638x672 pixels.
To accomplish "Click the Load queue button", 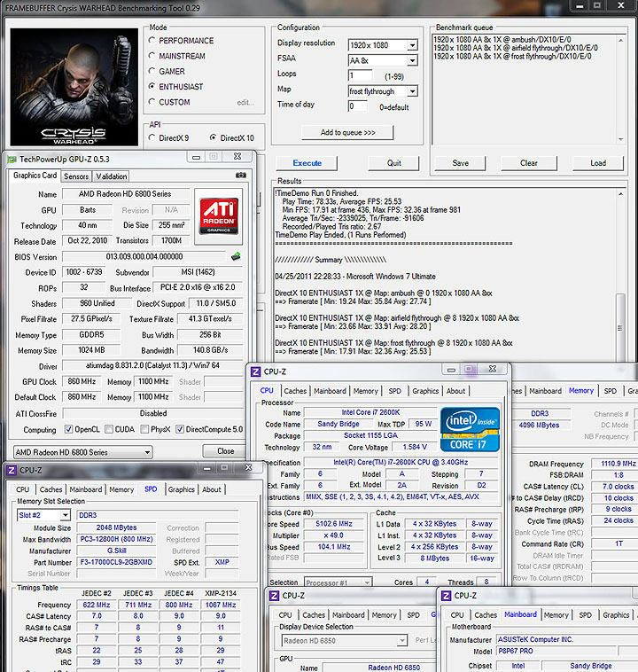I will (x=598, y=163).
